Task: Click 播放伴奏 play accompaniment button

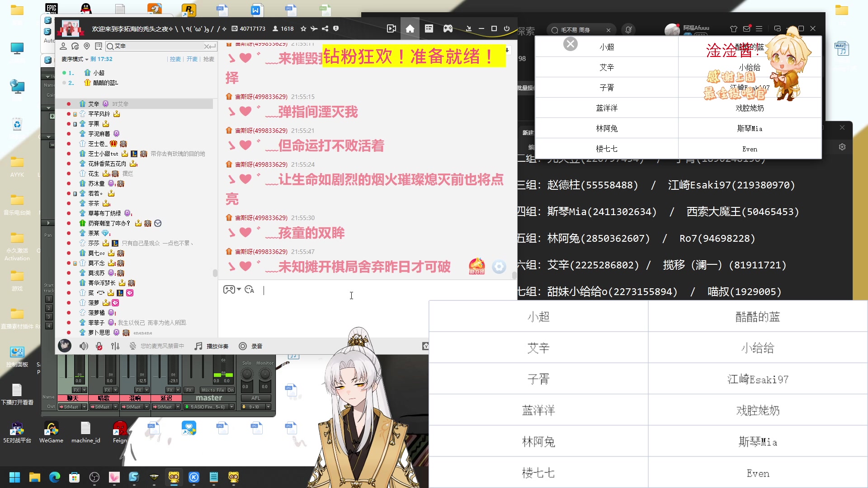Action: click(x=212, y=346)
